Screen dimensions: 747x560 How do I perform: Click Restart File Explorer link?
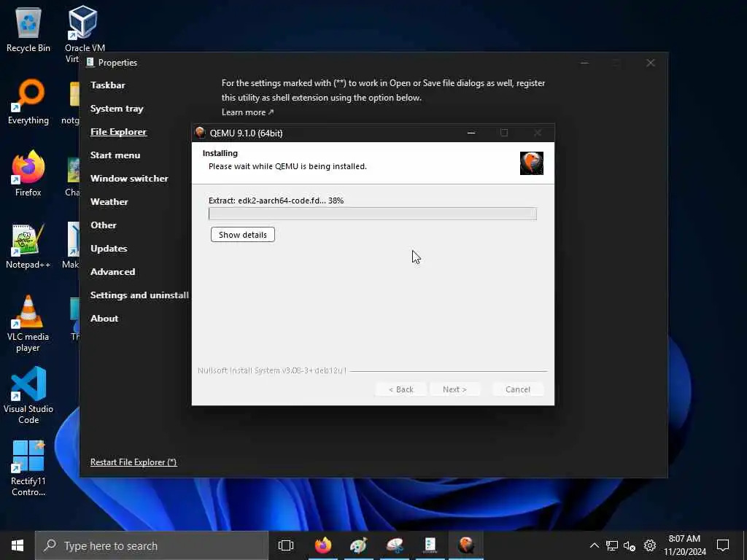coord(133,462)
